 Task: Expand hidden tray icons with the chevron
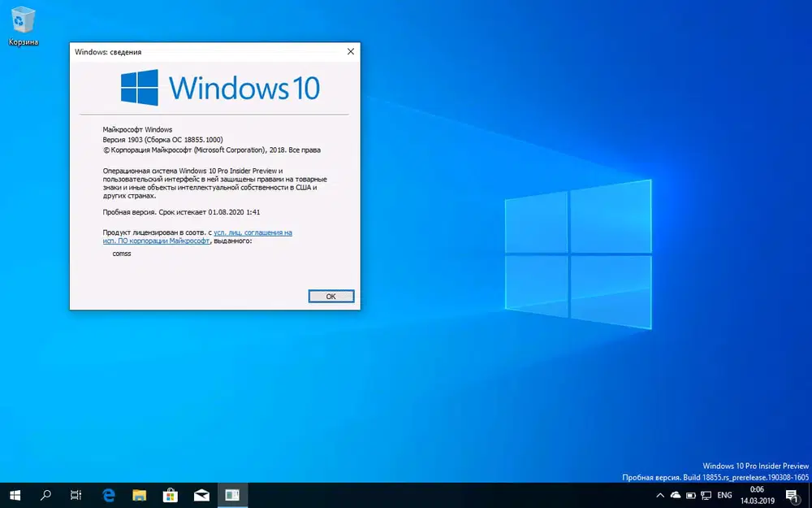pos(660,495)
